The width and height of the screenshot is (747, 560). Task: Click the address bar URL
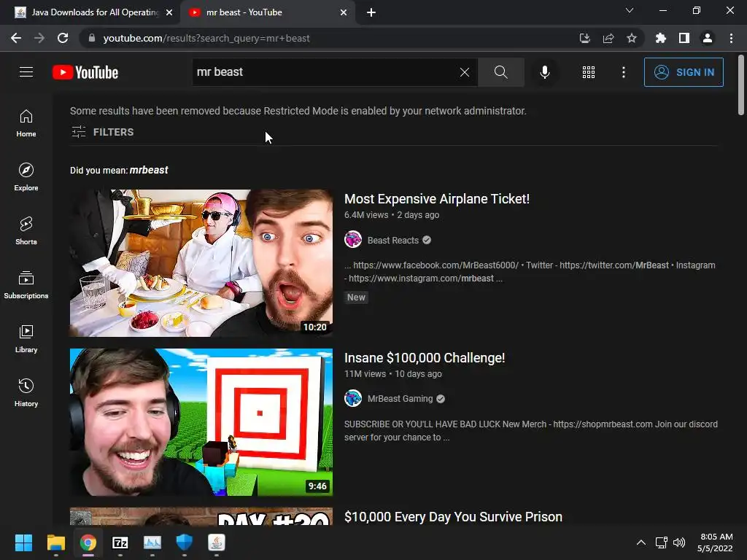tap(206, 38)
